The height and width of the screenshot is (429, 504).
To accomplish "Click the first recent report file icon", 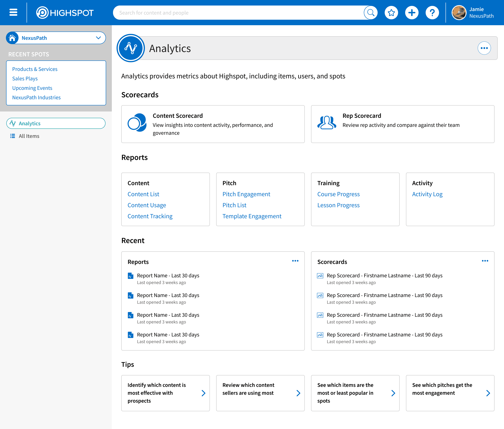I will 131,276.
